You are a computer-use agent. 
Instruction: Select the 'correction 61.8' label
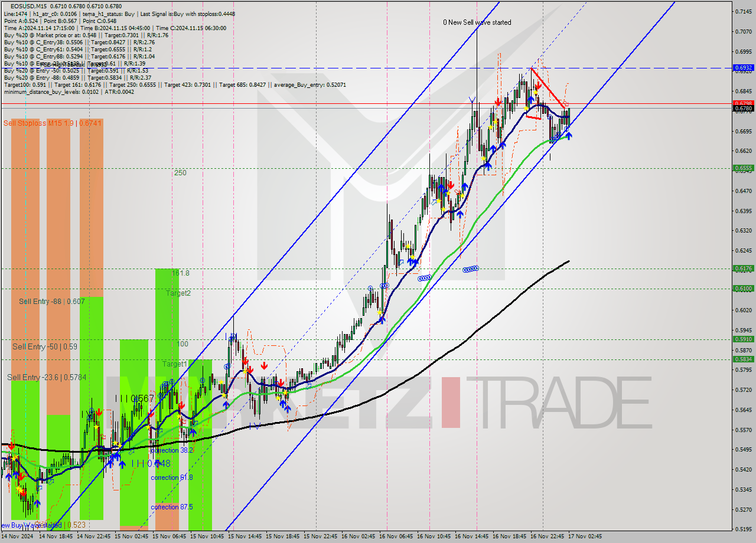point(172,477)
